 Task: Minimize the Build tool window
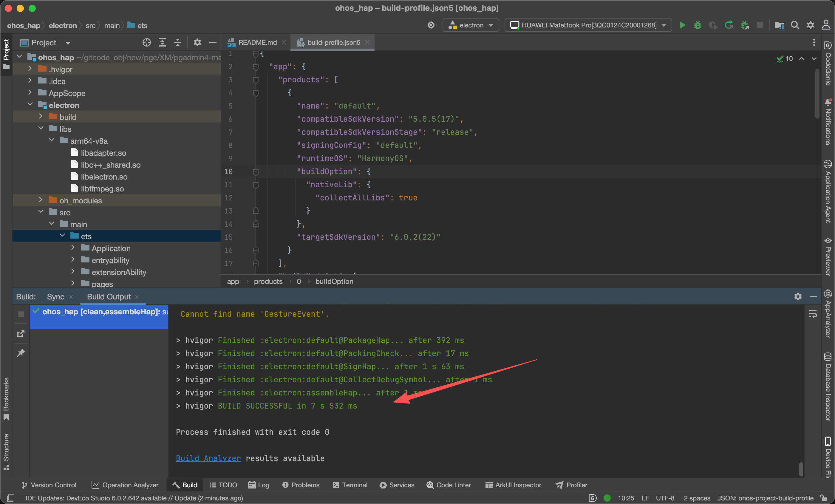[x=813, y=296]
